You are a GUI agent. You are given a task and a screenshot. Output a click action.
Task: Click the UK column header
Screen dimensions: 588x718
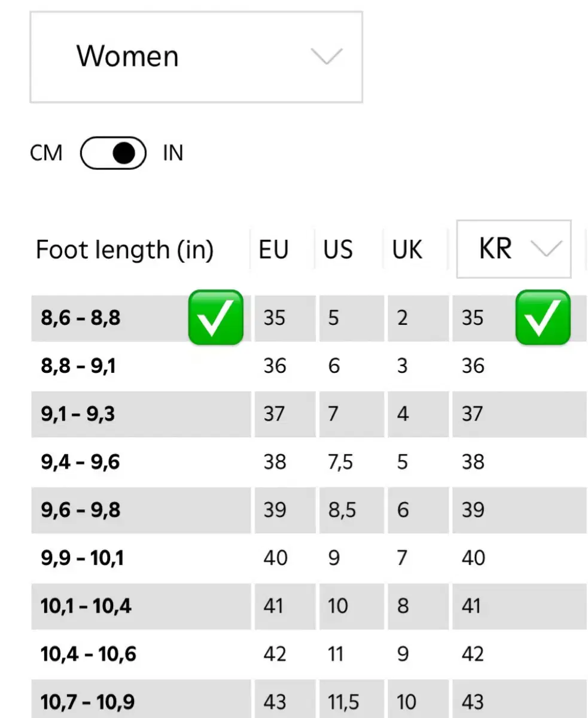[407, 250]
